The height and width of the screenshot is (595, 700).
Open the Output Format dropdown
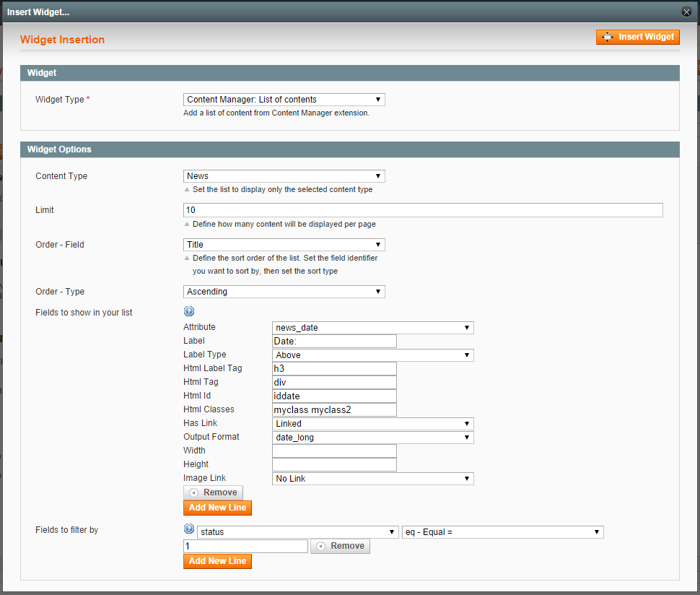[x=373, y=438]
